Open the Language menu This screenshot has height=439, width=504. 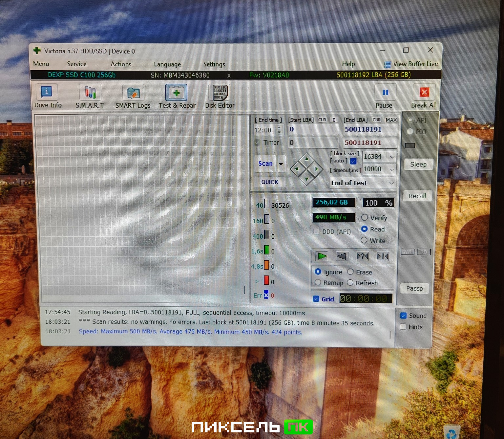[167, 64]
